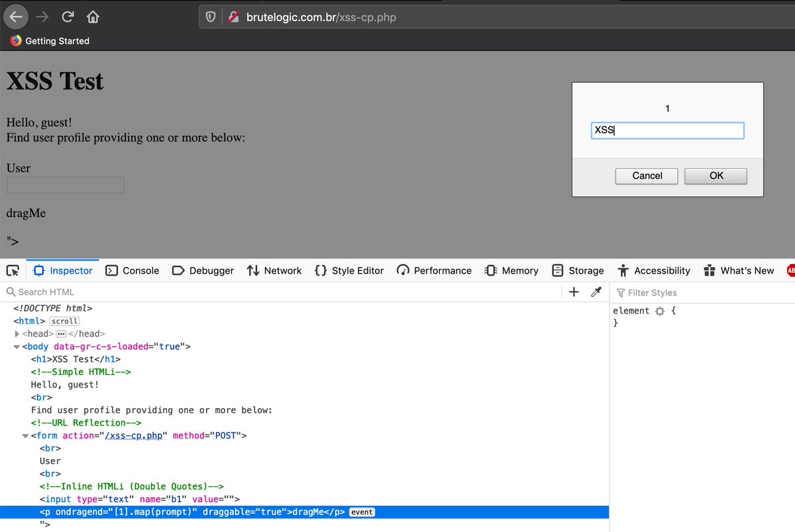The image size is (795, 532).
Task: Go back with the browser back arrow
Action: click(17, 17)
